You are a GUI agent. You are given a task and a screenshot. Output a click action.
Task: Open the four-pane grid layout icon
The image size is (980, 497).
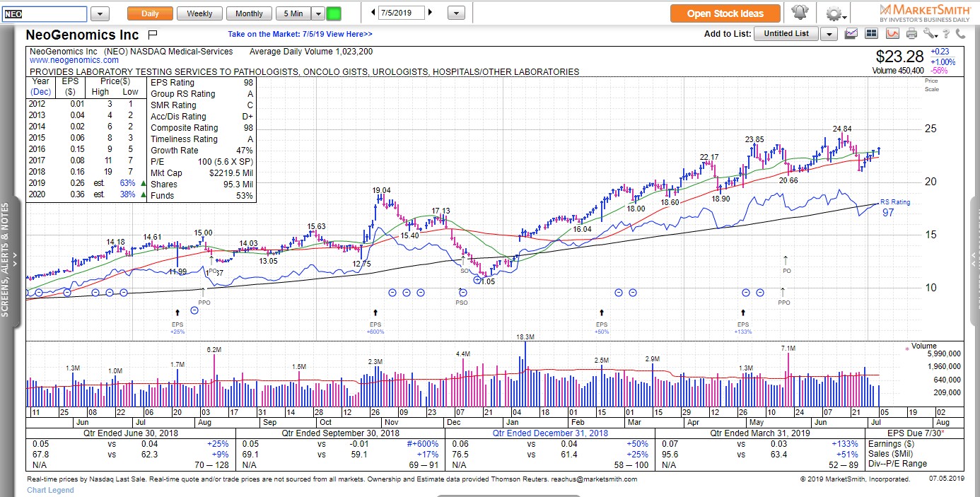871,33
